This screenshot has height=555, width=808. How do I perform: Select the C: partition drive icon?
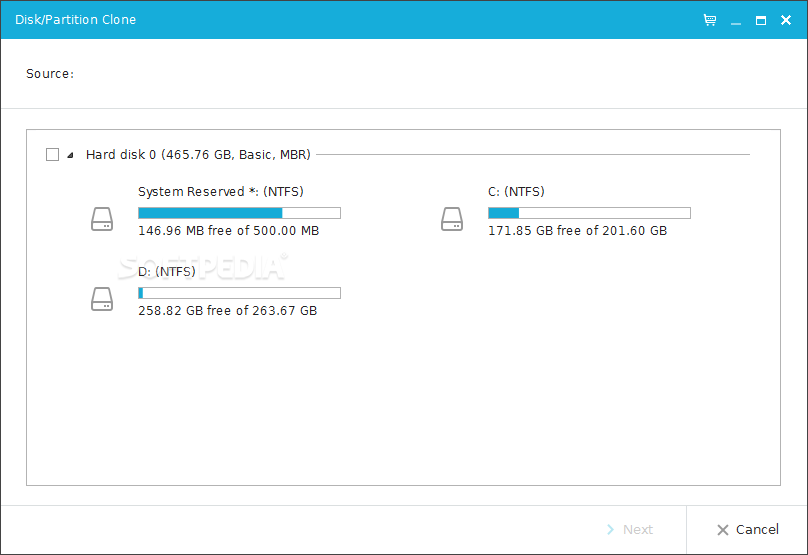[452, 219]
